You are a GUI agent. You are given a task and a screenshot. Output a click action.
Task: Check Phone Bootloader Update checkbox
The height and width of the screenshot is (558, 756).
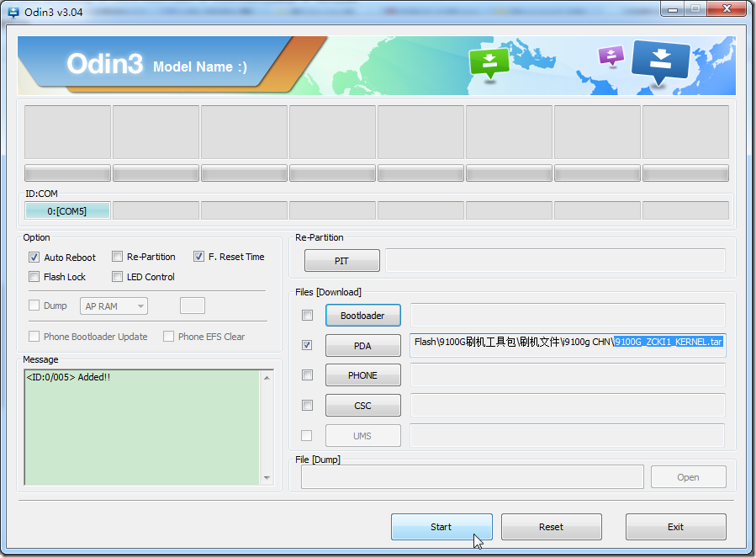click(34, 337)
